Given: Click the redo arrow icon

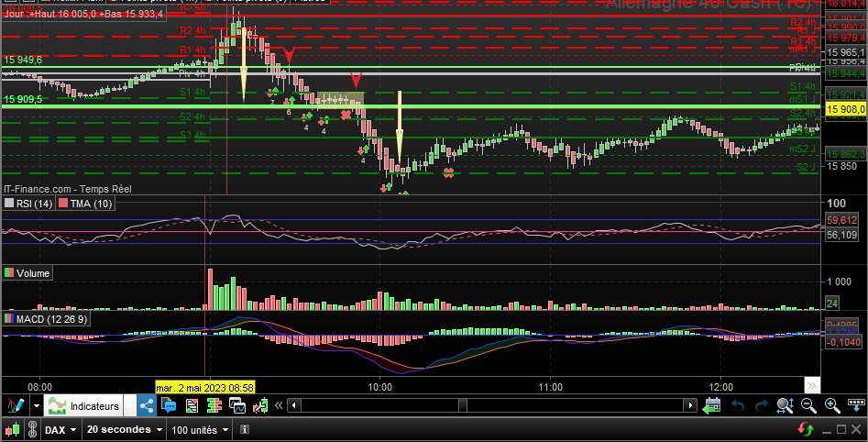Looking at the screenshot, I should tap(762, 406).
